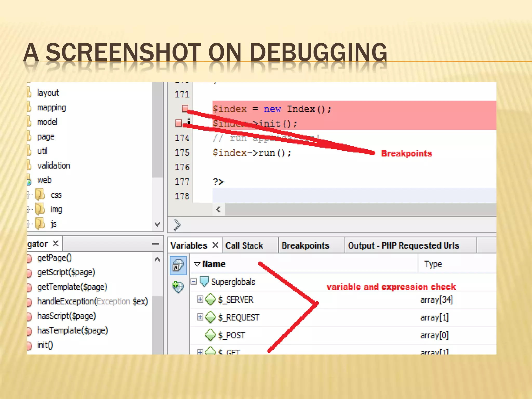Screen dimensions: 532x399
Task: Go to getPage() in Navigator
Action: tap(54, 258)
